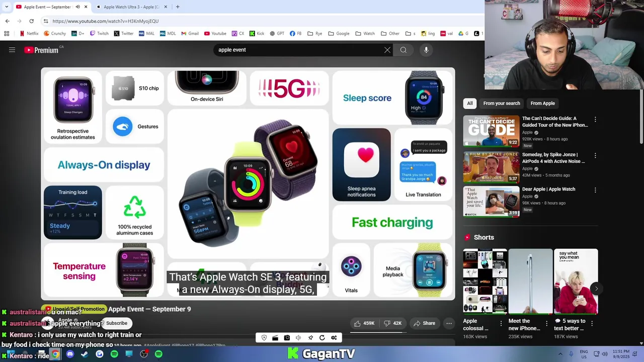
Task: Open options menu for Someday by Spike Jonze
Action: click(595, 156)
